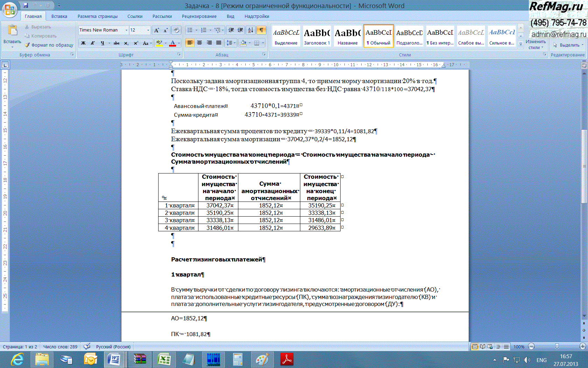Screen dimensions: 588x368
Task: Click the Bullets list icon
Action: point(190,30)
